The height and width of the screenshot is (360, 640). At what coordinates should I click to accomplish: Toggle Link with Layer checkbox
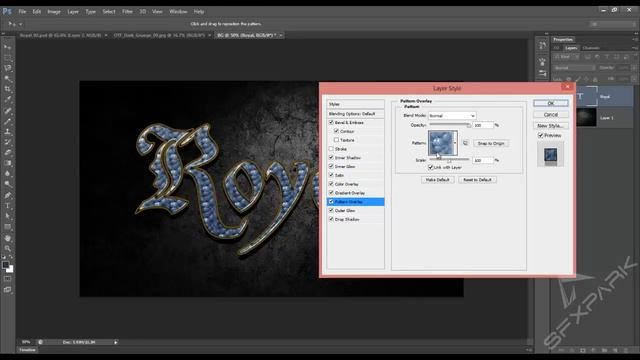(x=430, y=167)
